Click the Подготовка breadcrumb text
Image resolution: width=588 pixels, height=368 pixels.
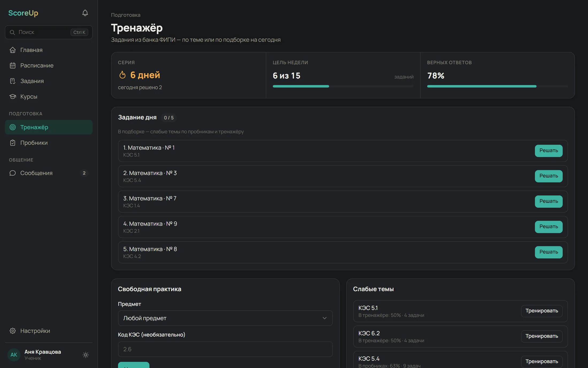tap(126, 15)
